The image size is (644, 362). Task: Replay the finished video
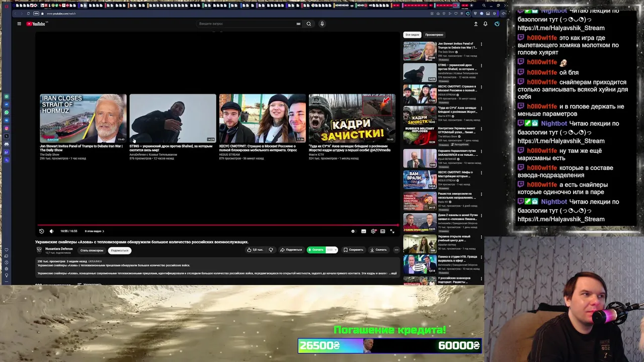[41, 231]
